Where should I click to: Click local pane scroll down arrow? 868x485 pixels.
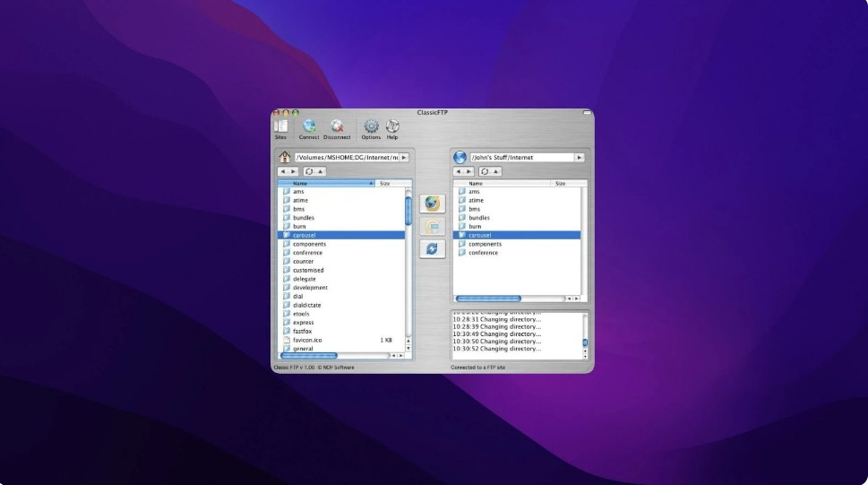point(408,349)
